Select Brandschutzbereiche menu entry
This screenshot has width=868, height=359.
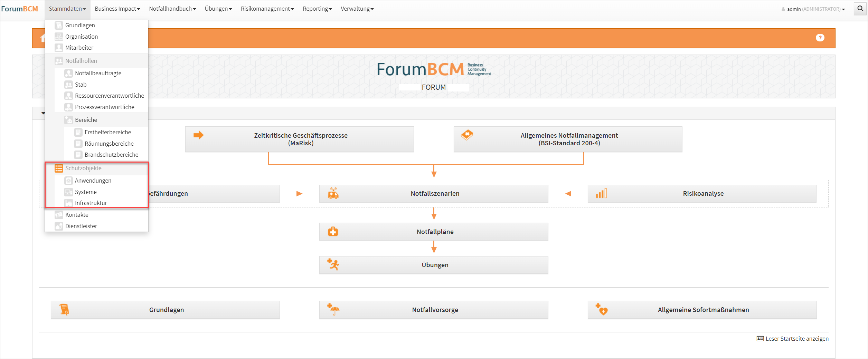click(106, 155)
